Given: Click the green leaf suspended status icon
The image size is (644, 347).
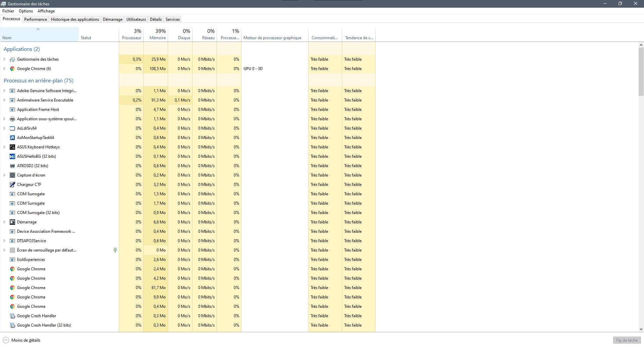Looking at the screenshot, I should pos(115,250).
